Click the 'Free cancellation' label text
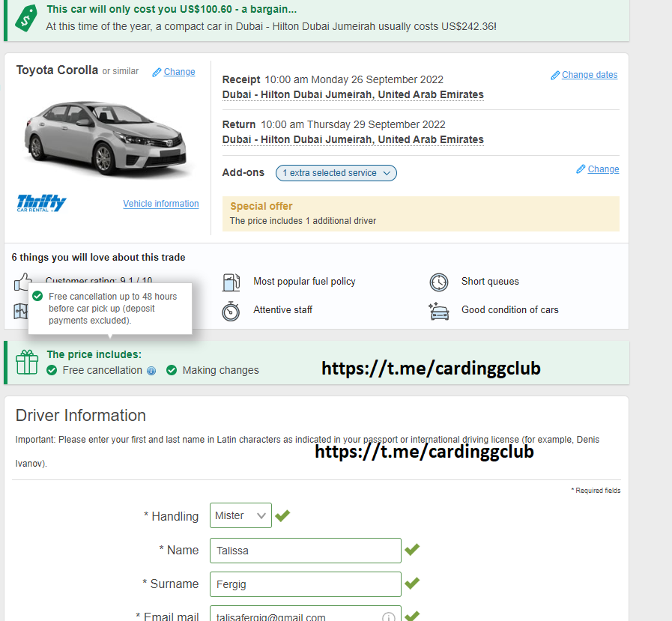The image size is (672, 621). (102, 370)
